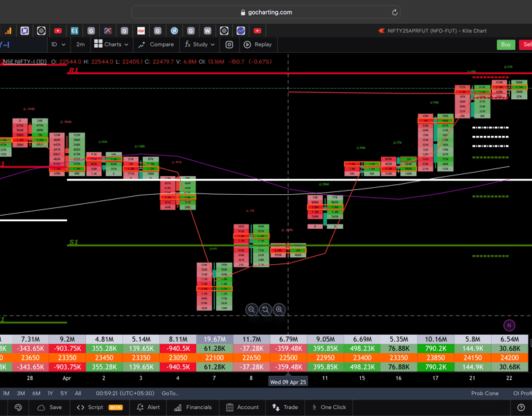Open the help question mark icon

(x=521, y=407)
